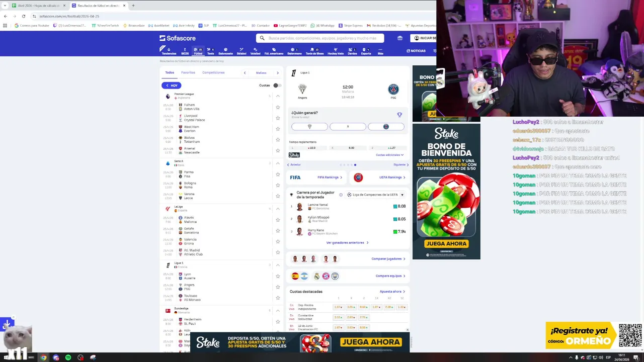Click the info icon beside Carrera por el Jugador
Image resolution: width=644 pixels, height=362 pixels.
pos(341,195)
